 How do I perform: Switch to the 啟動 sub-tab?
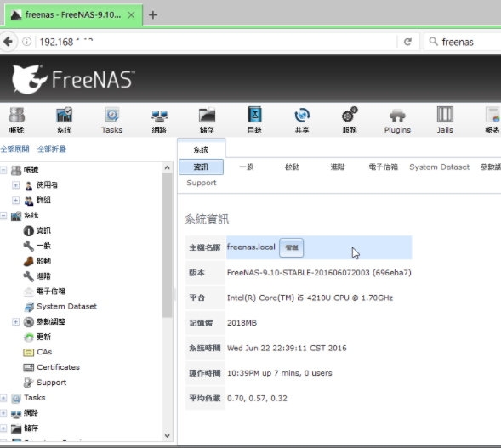coord(292,167)
